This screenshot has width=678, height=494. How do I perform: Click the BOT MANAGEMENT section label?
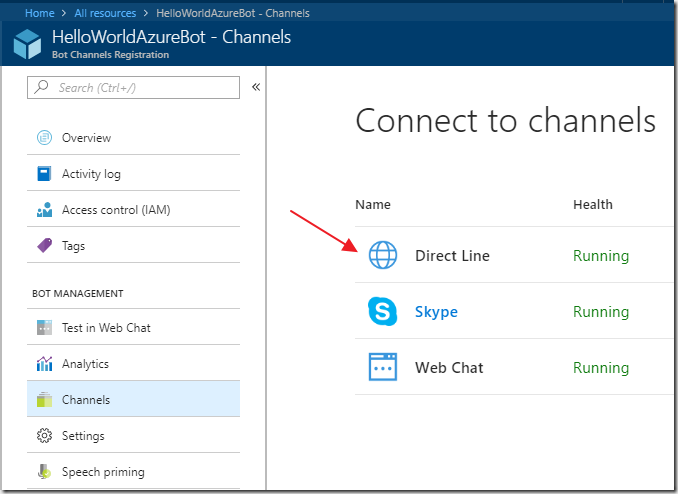click(78, 293)
